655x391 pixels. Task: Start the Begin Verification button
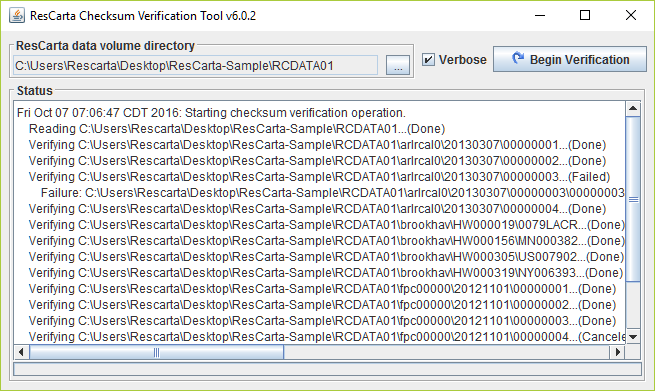pos(570,59)
